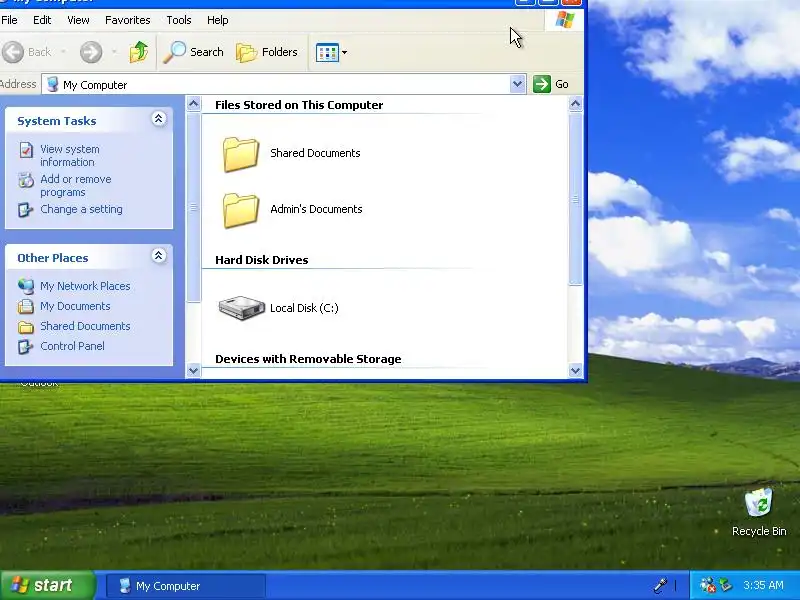Click the Local Disk (C:) label

tap(304, 308)
